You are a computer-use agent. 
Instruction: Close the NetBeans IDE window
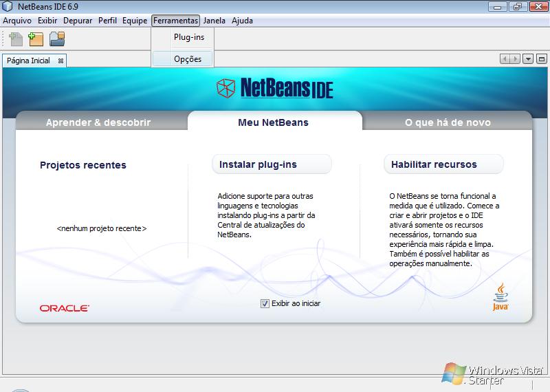click(x=538, y=6)
